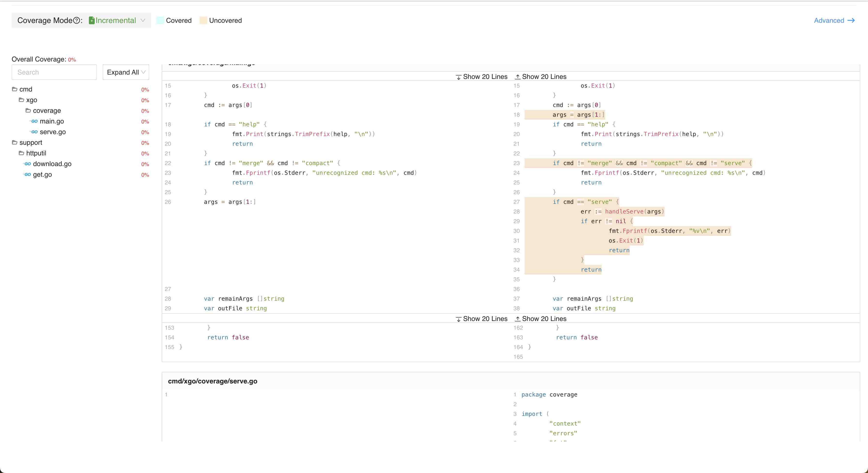Show 20 lines upward below line 38
Screen dimensions: 868x473
pos(541,319)
